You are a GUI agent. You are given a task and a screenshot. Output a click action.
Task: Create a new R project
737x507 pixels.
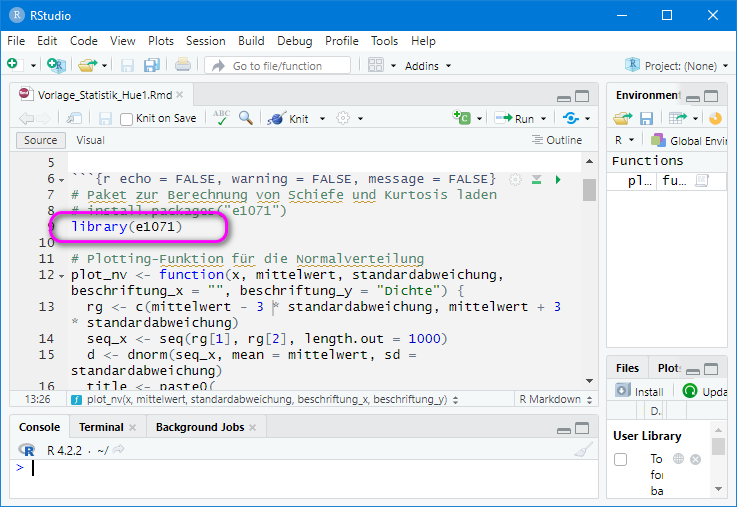56,65
